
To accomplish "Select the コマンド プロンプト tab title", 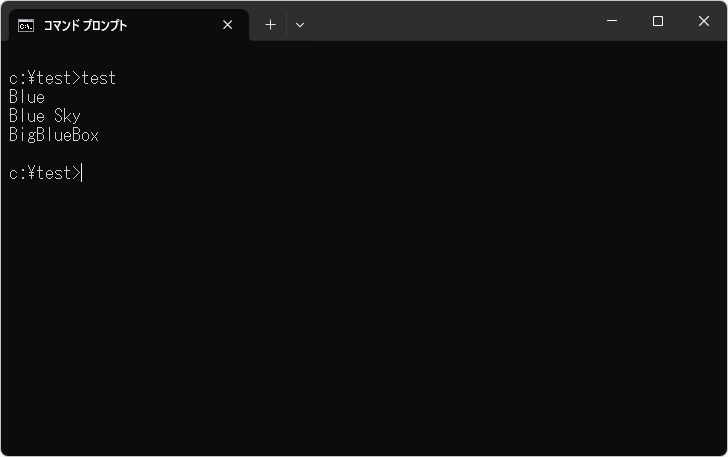I will [85, 25].
